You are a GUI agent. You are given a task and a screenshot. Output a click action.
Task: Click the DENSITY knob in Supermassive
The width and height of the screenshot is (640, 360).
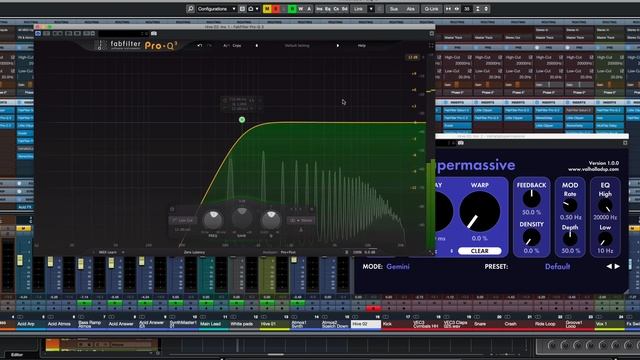pos(531,238)
